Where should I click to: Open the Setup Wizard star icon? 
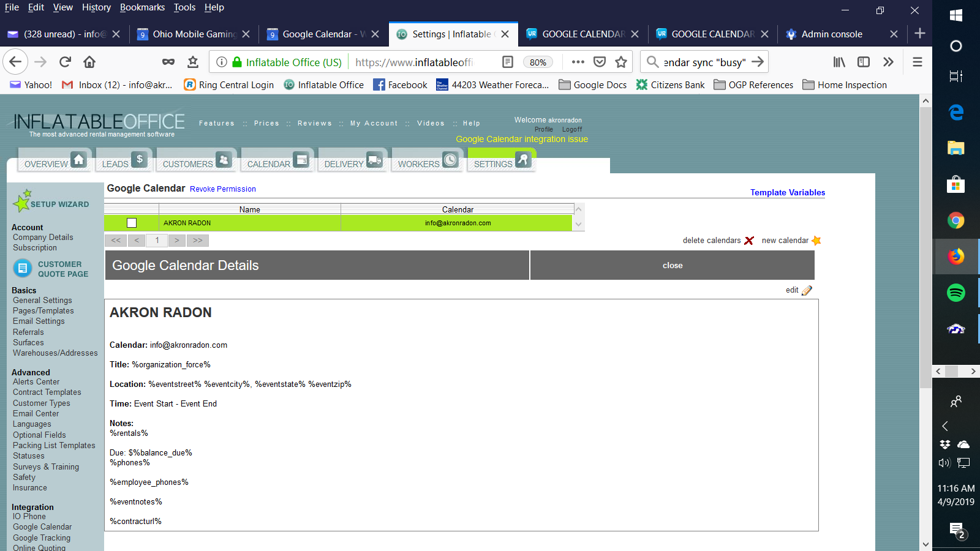click(x=22, y=201)
